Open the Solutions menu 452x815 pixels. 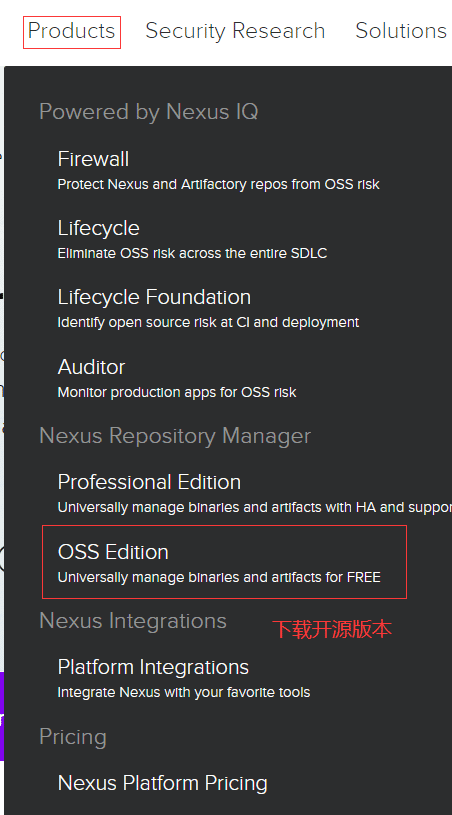pyautogui.click(x=401, y=31)
